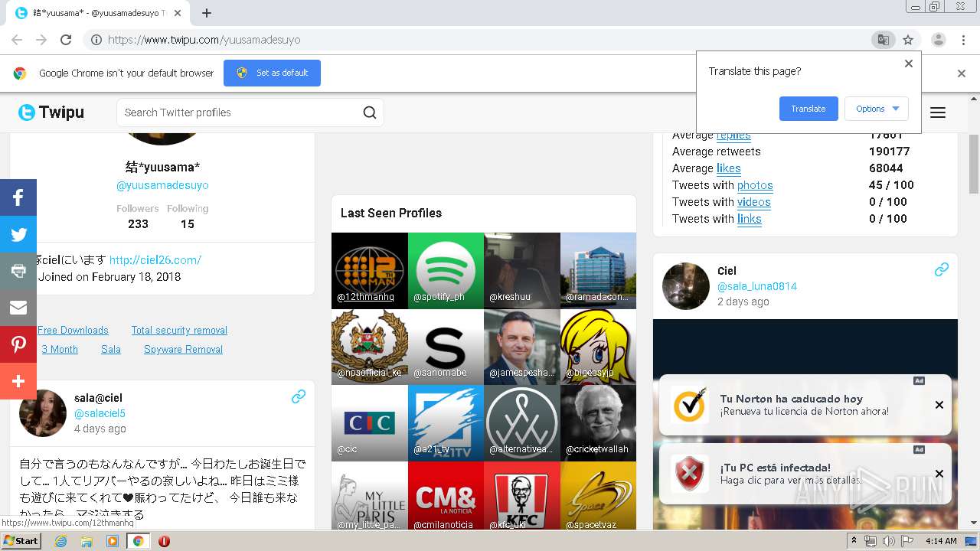
Task: Click the Twipu logo
Action: click(x=51, y=112)
